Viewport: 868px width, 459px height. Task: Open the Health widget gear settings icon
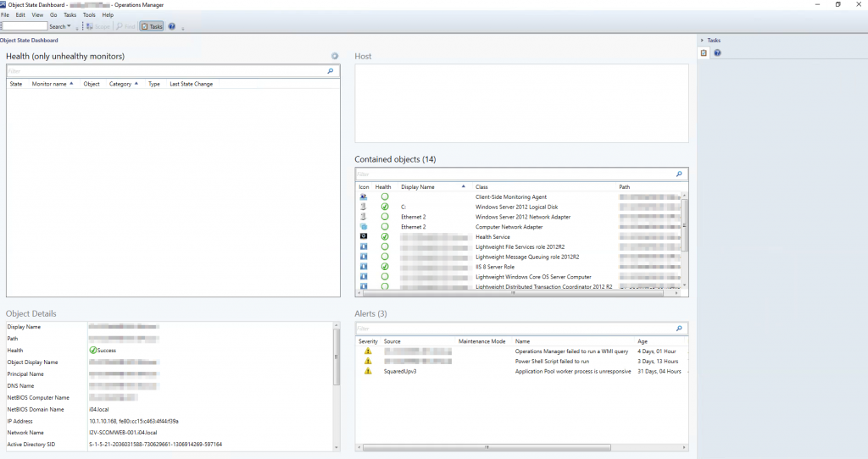click(x=334, y=56)
